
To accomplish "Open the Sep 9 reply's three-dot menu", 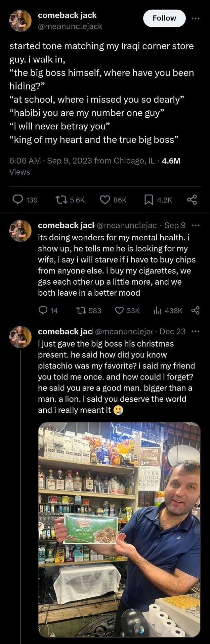I will 195,225.
